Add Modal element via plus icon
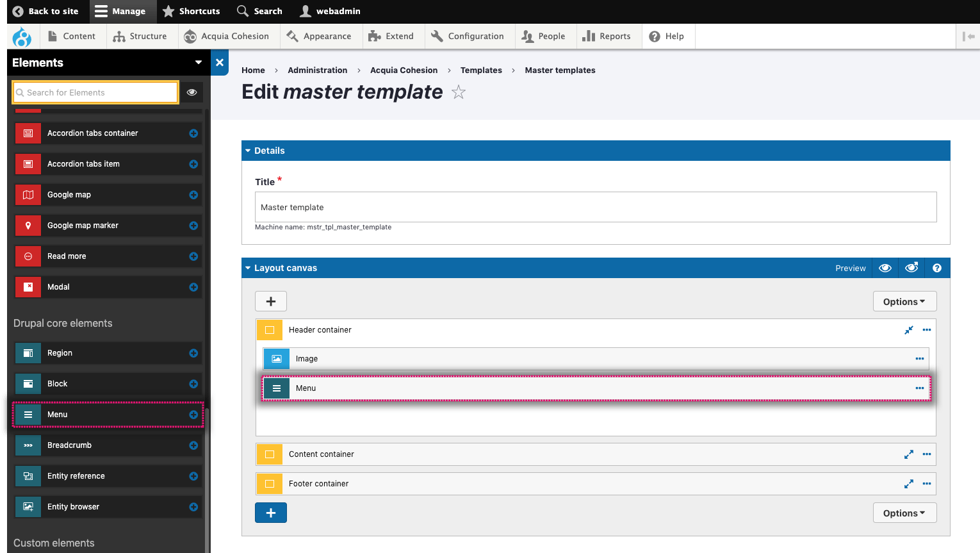980x553 pixels. (x=193, y=287)
